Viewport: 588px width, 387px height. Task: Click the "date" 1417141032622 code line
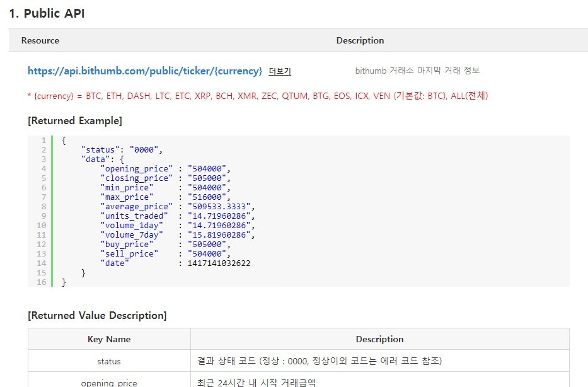(x=175, y=263)
